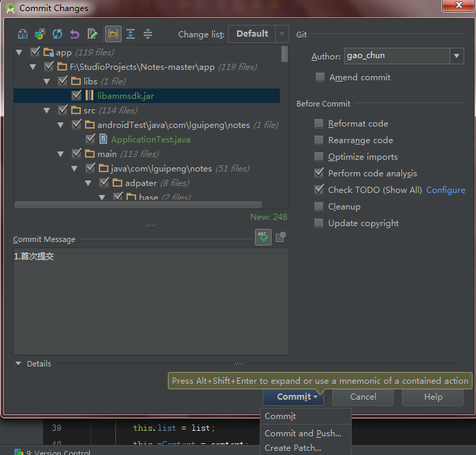The image size is (476, 455).
Task: Enable Update copyright checkbox
Action: tap(318, 223)
